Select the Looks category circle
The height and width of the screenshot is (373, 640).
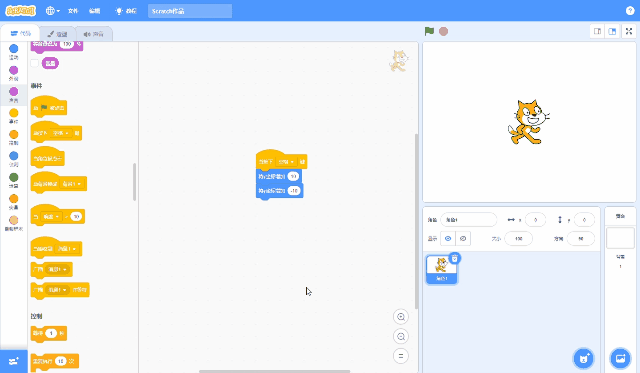(x=13, y=70)
